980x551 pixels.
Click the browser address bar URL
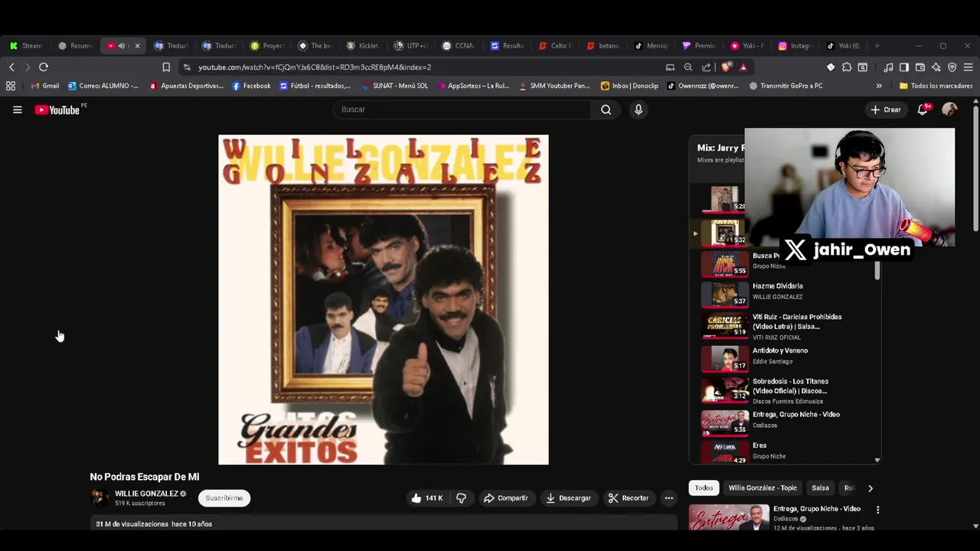click(x=315, y=67)
